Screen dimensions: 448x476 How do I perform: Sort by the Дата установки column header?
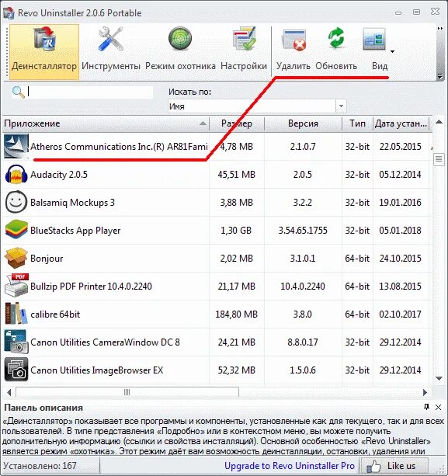click(x=401, y=123)
